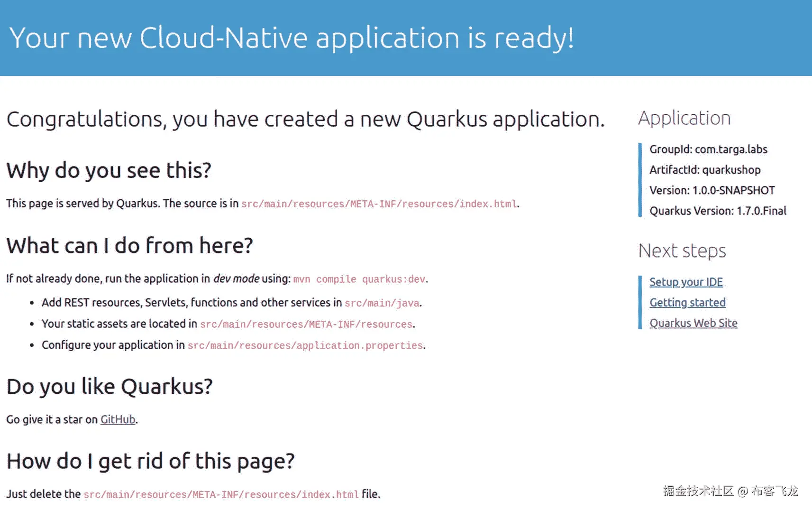Viewport: 812px width, 511px height.
Task: Click the 'Application' sidebar heading
Action: point(684,118)
